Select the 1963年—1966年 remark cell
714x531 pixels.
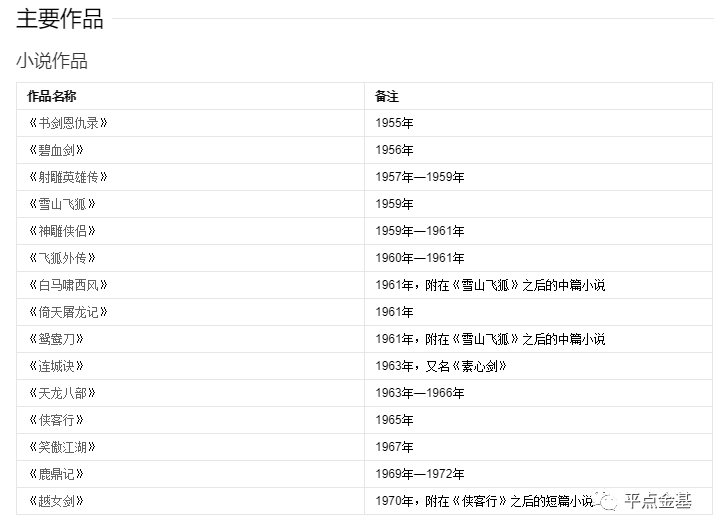coord(539,393)
